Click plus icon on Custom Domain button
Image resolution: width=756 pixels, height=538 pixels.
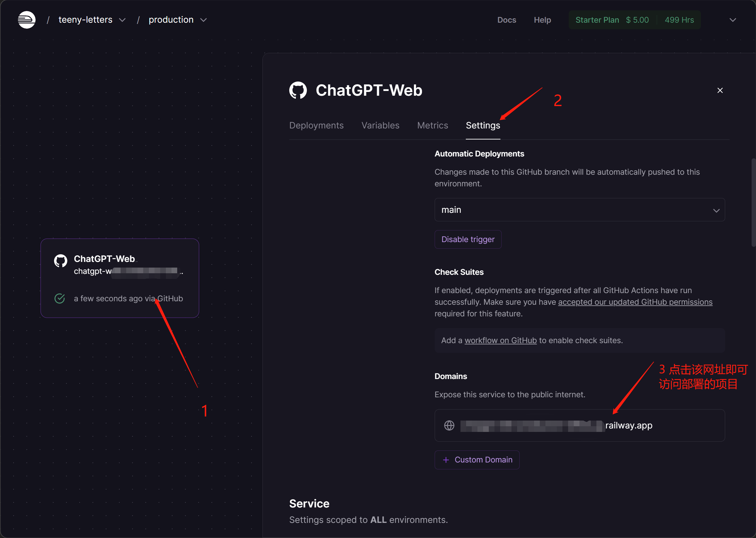(446, 460)
